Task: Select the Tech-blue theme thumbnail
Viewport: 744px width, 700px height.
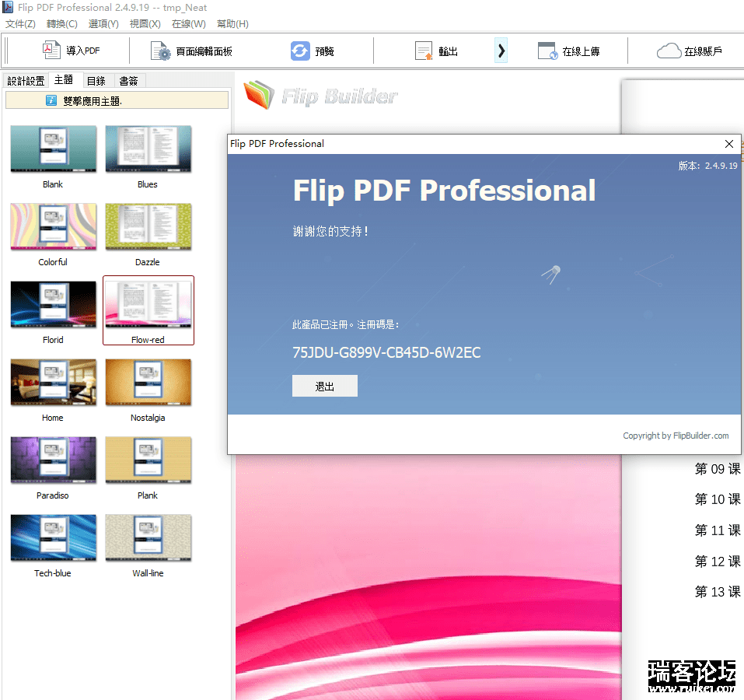Action: pos(53,537)
